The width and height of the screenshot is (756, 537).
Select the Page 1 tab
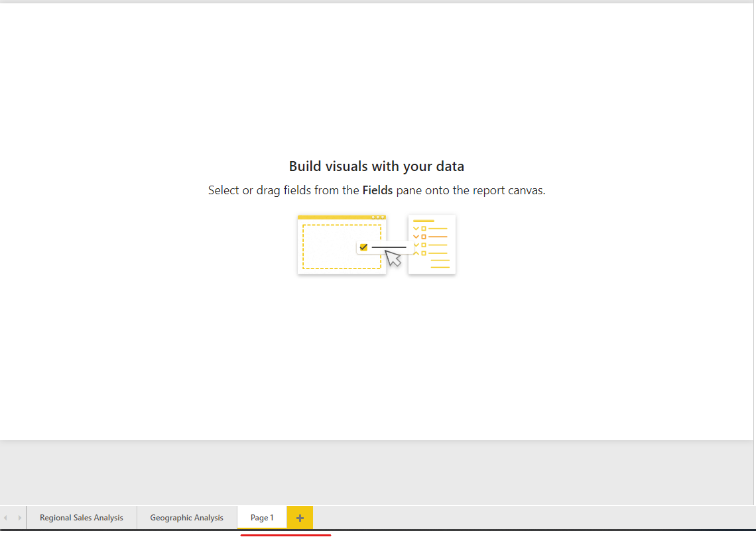261,517
